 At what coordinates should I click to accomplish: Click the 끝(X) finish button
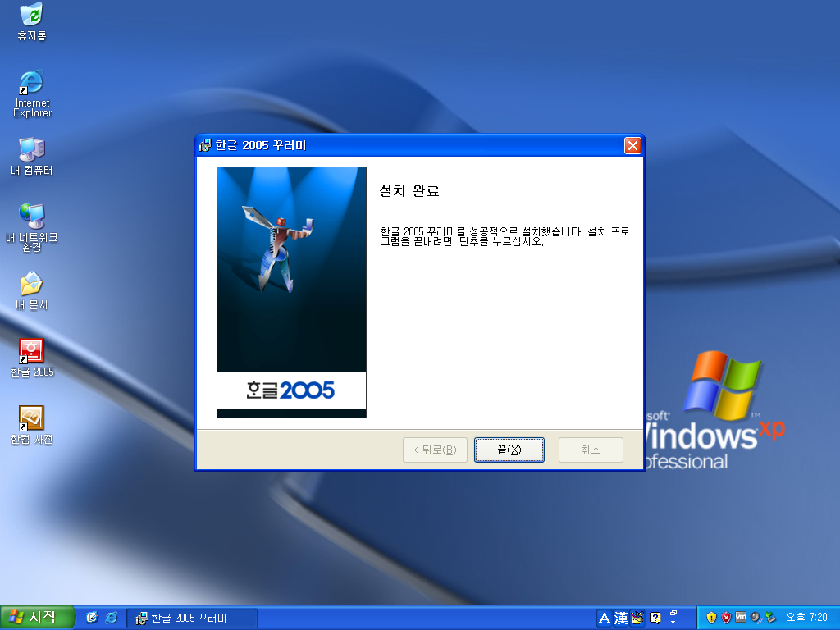coord(509,450)
